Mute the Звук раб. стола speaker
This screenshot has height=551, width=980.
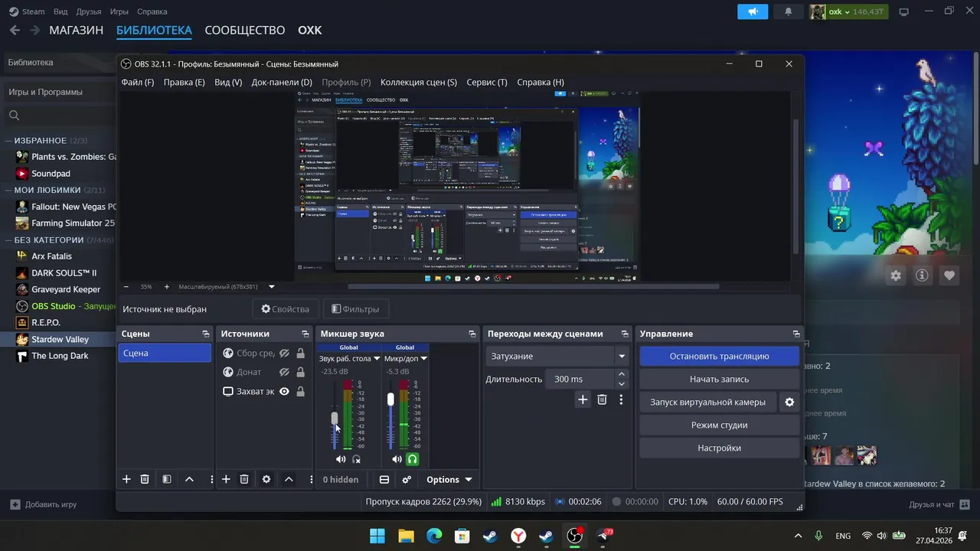point(341,459)
